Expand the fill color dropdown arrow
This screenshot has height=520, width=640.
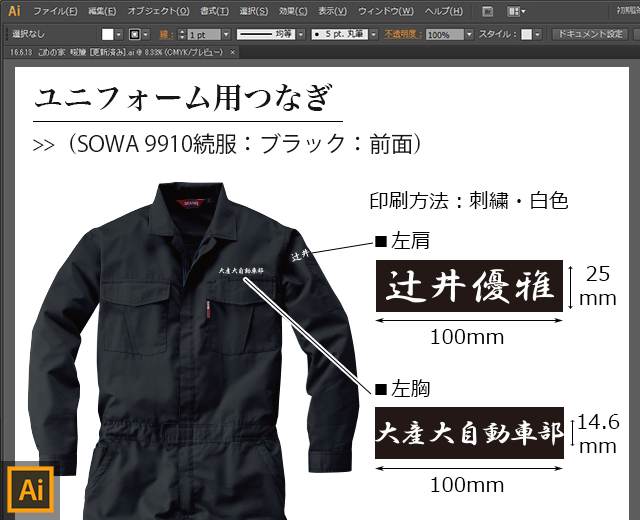pos(119,34)
